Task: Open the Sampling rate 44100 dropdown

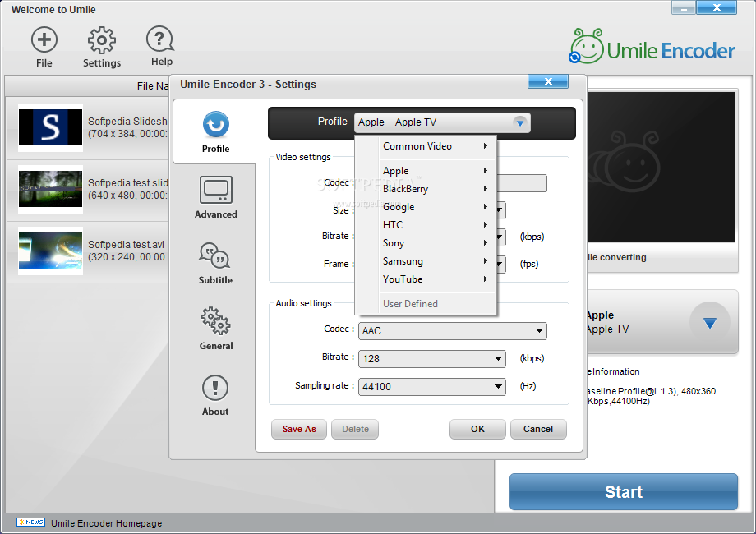Action: click(431, 386)
